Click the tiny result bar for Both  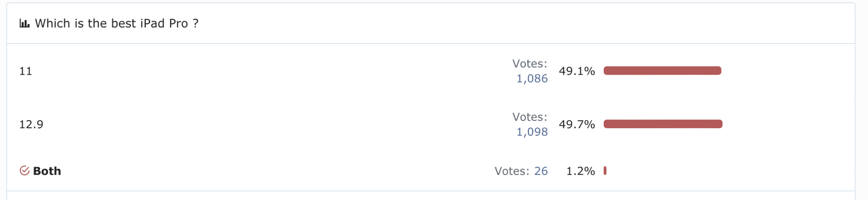tap(605, 171)
